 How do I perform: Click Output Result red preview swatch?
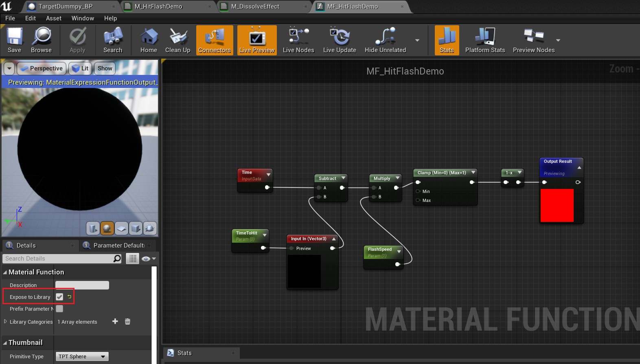(557, 206)
